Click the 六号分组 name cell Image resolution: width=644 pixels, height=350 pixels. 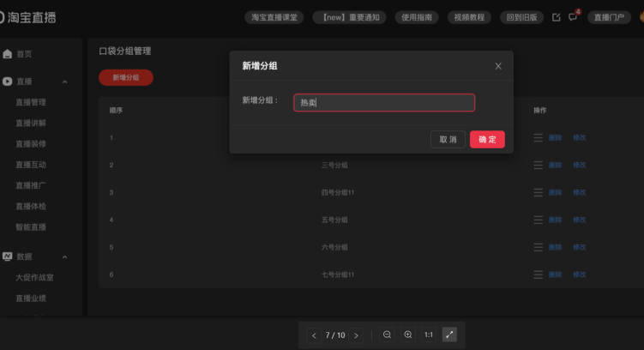[x=334, y=247]
